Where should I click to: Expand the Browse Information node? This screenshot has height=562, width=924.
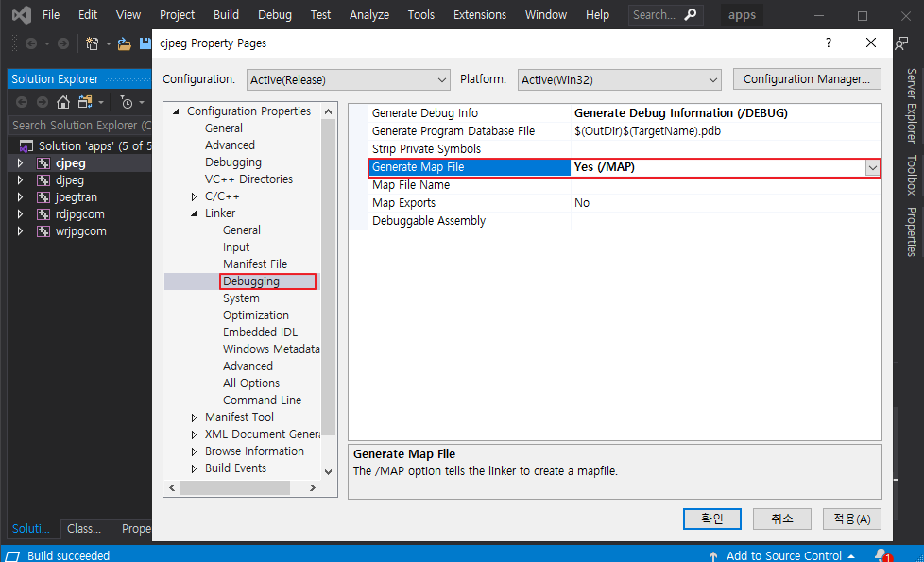(194, 451)
